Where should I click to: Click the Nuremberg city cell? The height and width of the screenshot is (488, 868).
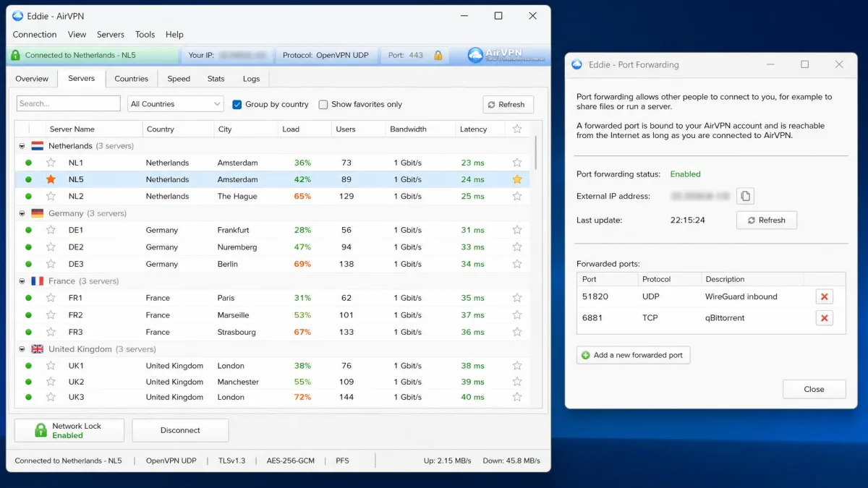coord(237,247)
